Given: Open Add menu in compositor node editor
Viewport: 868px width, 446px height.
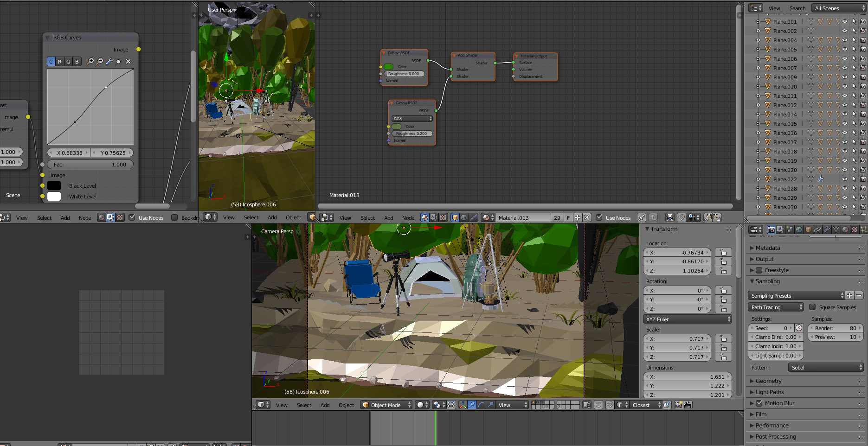Looking at the screenshot, I should 65,217.
